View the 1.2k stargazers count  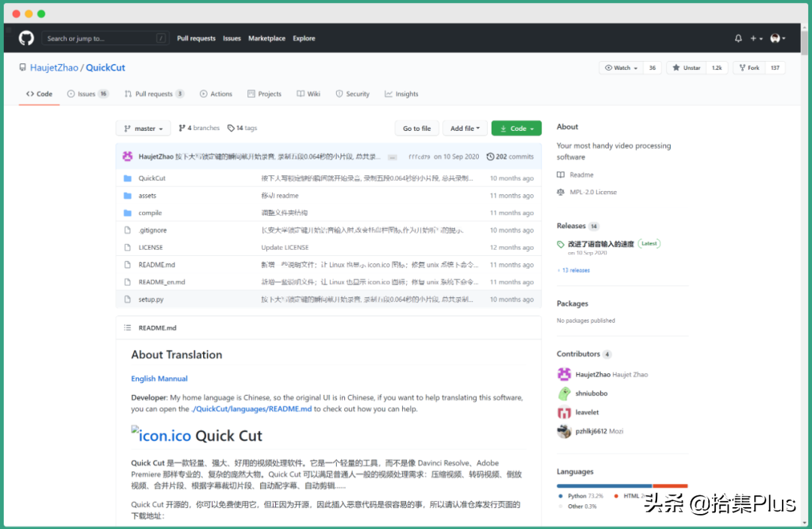(x=717, y=68)
